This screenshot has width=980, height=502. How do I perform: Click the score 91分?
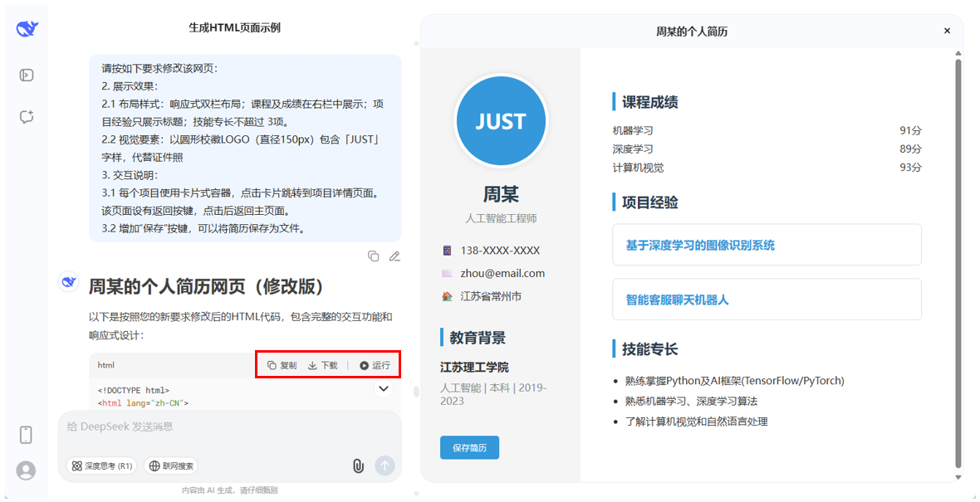pyautogui.click(x=910, y=130)
